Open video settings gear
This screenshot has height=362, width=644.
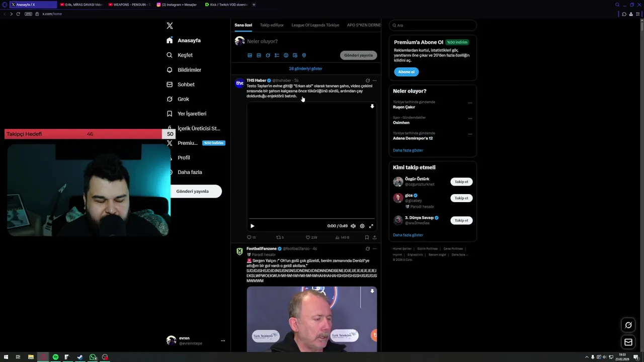point(362,226)
